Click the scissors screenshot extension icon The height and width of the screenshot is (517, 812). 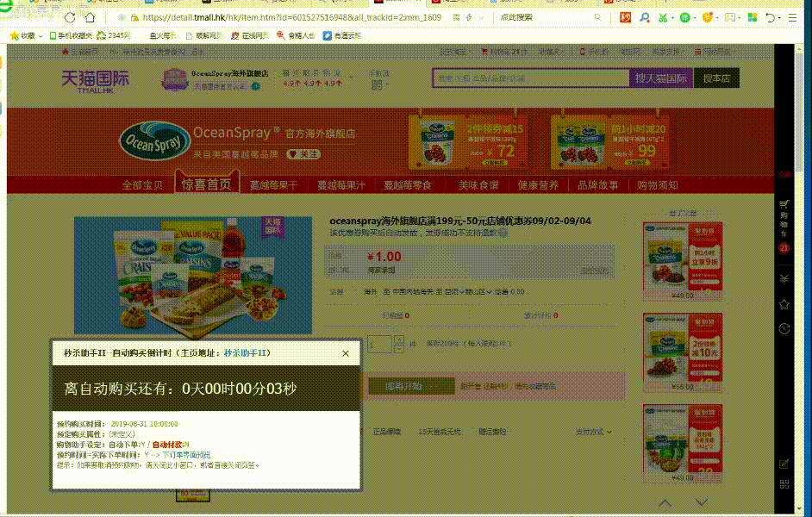[663, 17]
